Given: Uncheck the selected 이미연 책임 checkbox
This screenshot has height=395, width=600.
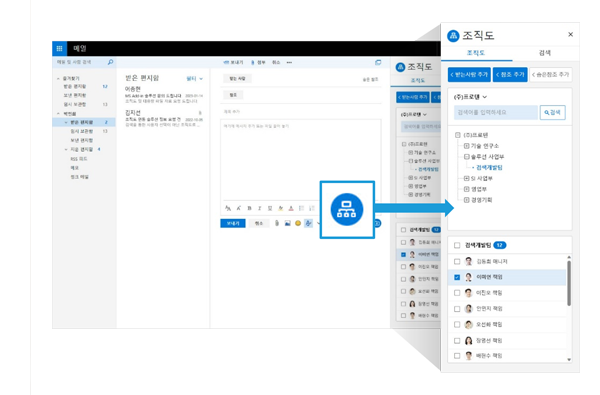Looking at the screenshot, I should (x=457, y=277).
